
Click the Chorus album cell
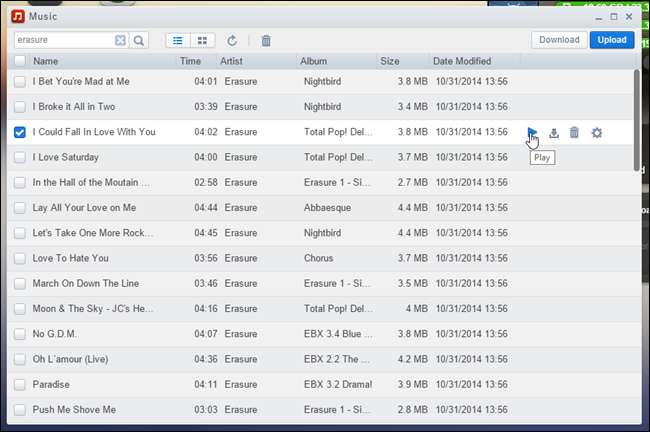(318, 258)
